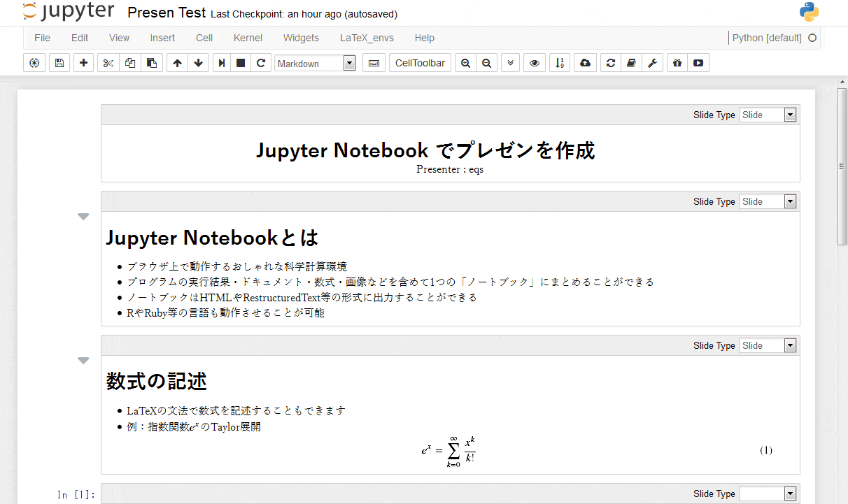Insert a cell below with the plus icon
The image size is (848, 504).
pos(83,63)
